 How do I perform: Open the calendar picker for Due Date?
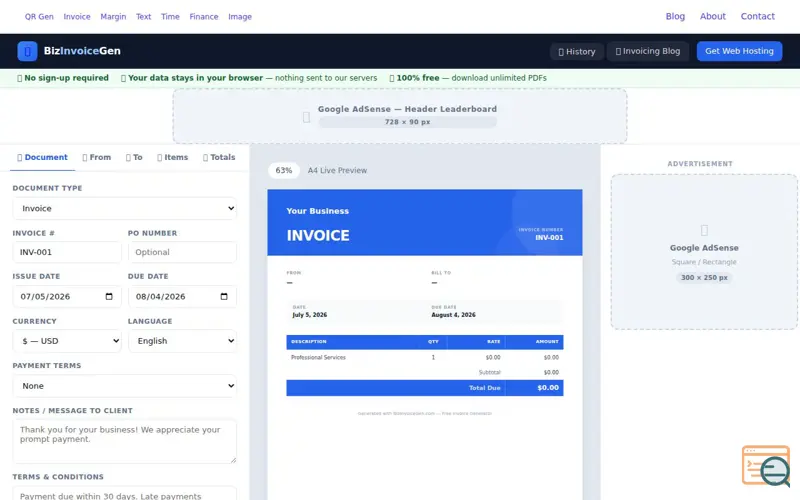[x=223, y=296]
